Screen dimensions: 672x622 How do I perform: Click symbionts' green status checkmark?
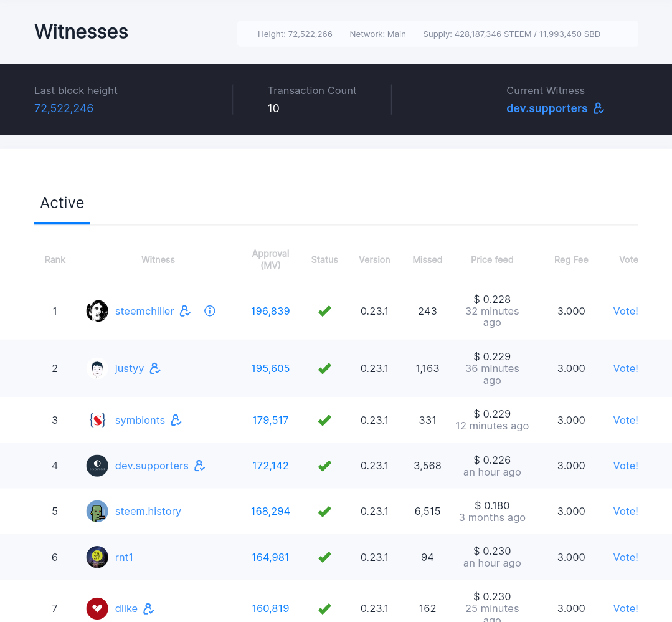[324, 420]
